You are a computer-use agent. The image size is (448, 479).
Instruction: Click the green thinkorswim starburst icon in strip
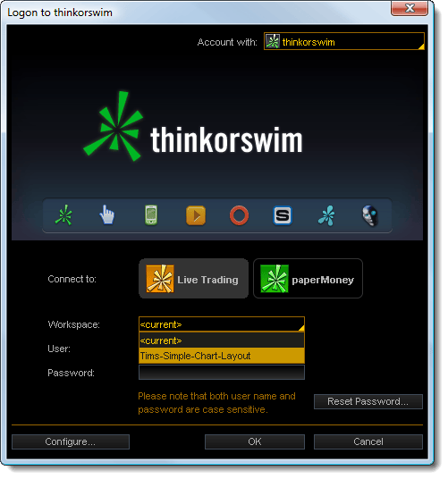[63, 215]
